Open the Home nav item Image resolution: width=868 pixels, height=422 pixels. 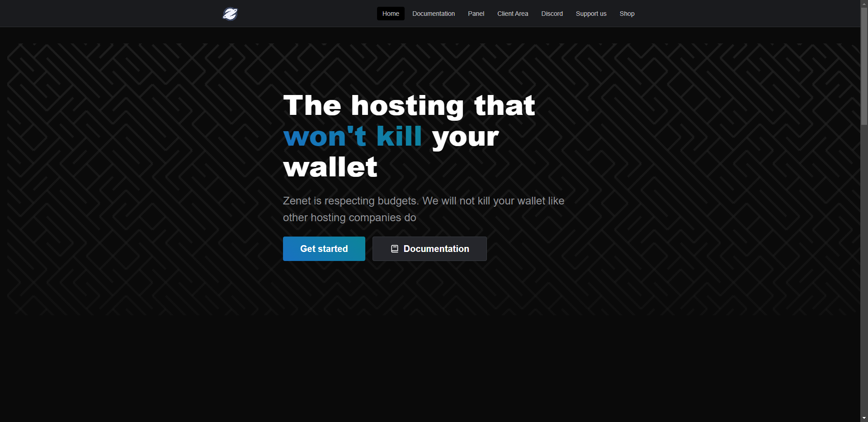[x=391, y=14]
